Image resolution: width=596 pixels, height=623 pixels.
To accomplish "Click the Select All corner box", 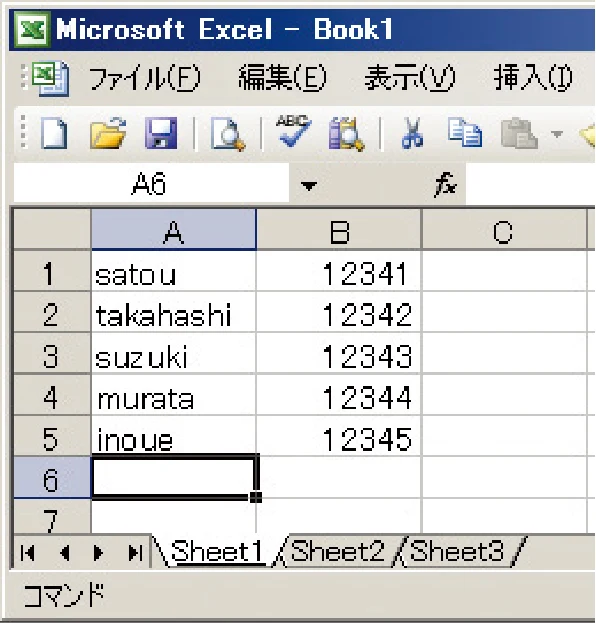I will 52,230.
